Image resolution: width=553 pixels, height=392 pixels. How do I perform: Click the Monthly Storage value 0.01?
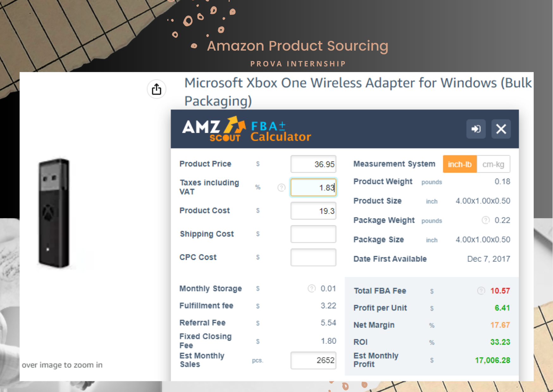click(x=328, y=288)
